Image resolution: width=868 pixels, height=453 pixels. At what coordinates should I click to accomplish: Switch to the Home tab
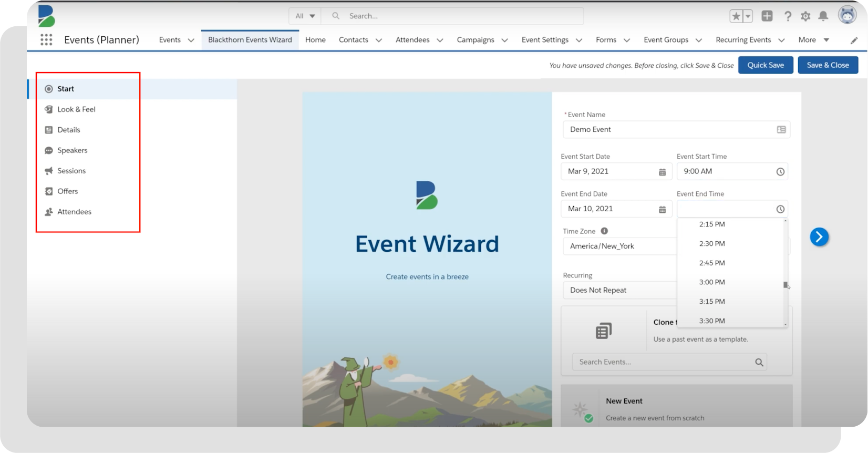point(315,40)
